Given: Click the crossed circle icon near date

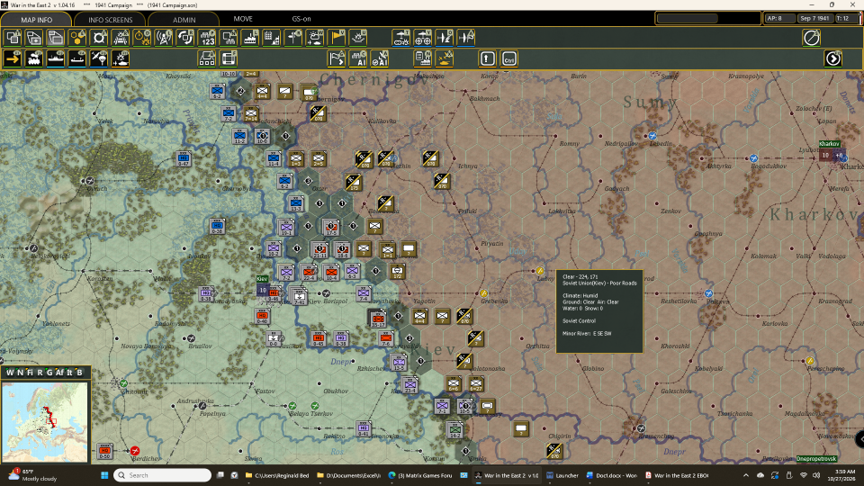Looking at the screenshot, I should click(811, 37).
